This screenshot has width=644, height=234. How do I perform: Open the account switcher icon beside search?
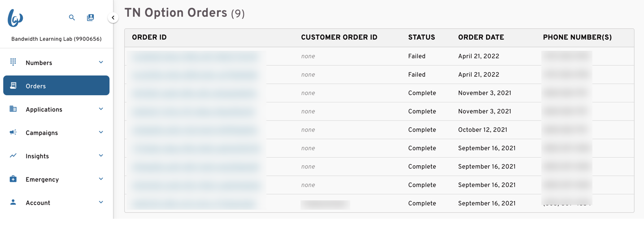click(91, 18)
